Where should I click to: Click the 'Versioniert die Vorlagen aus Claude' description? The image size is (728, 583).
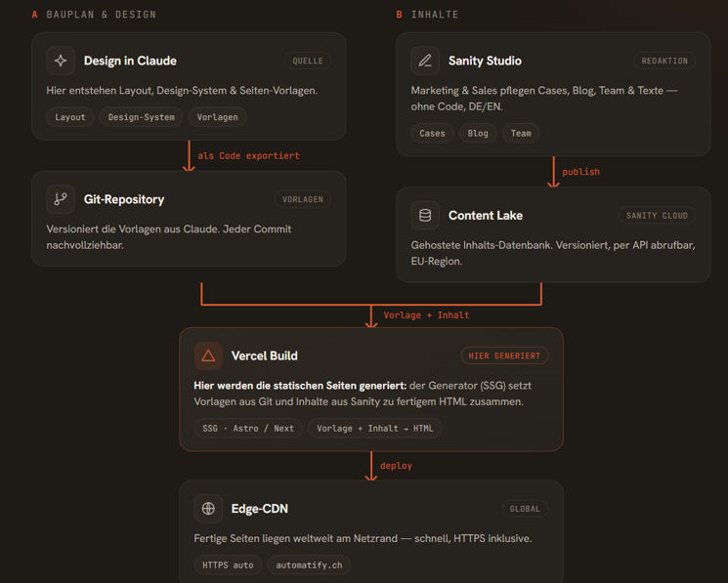[168, 237]
